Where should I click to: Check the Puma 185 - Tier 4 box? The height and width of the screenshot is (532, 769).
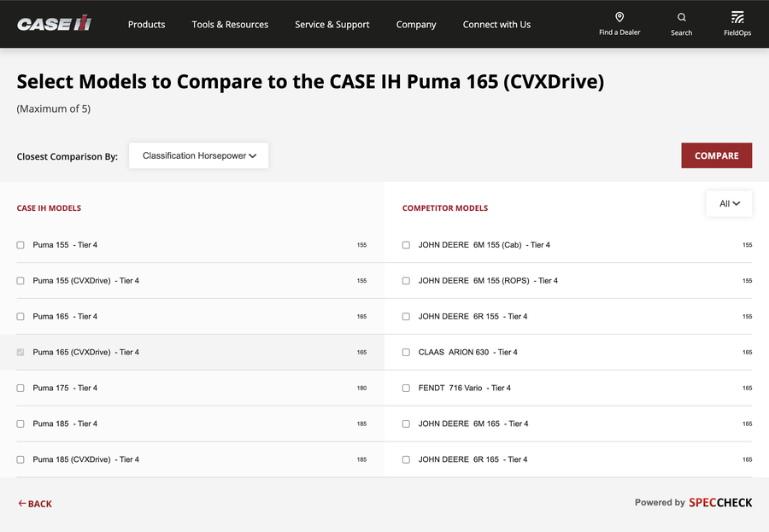pos(21,424)
